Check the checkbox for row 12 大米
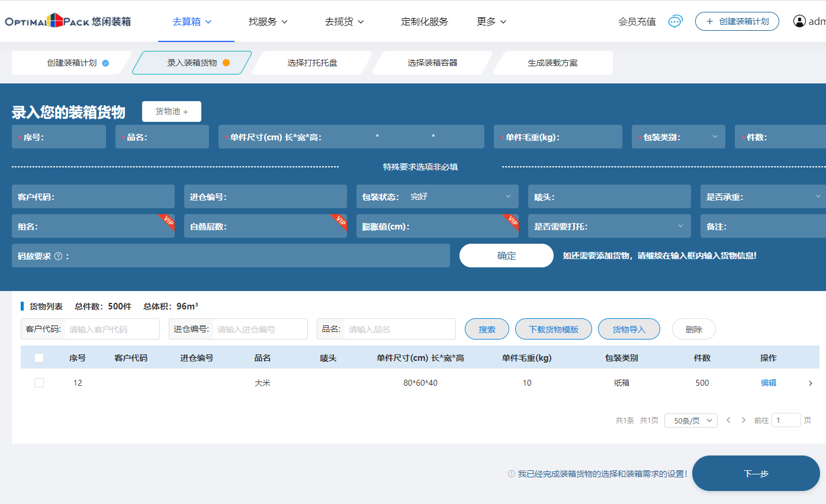The width and height of the screenshot is (826, 504). (x=39, y=383)
